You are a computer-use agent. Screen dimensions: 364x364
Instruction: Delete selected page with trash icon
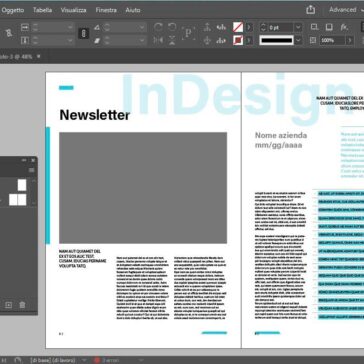(22, 305)
